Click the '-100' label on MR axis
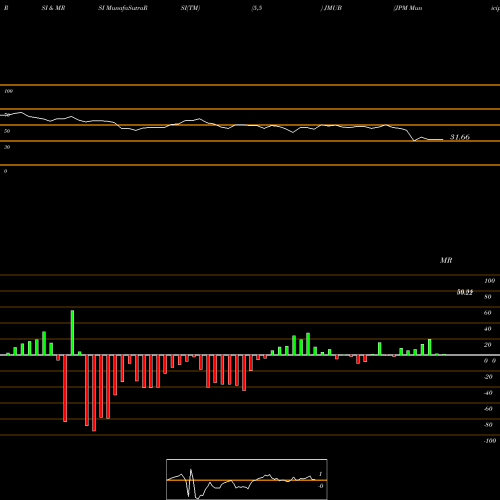 (x=490, y=441)
